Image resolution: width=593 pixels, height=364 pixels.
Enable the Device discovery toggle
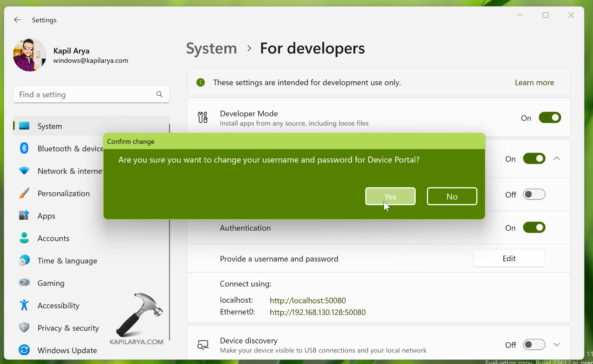point(534,345)
